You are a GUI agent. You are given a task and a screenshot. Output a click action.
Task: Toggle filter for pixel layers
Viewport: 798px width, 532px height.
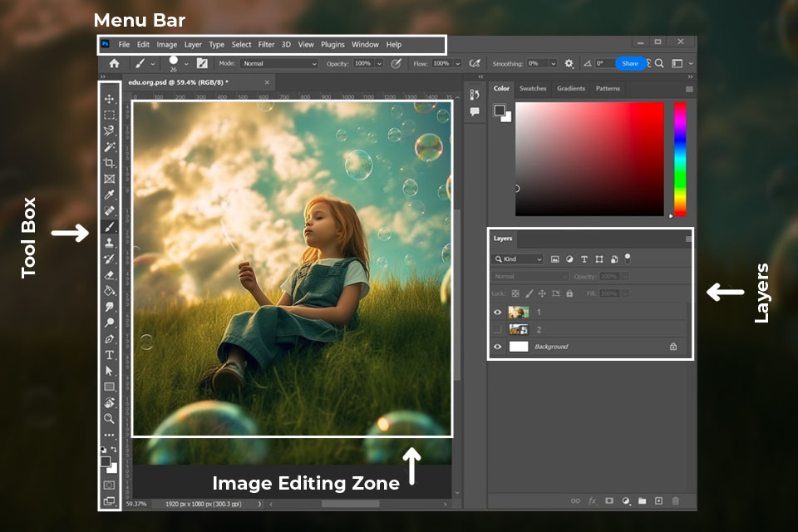pyautogui.click(x=554, y=259)
